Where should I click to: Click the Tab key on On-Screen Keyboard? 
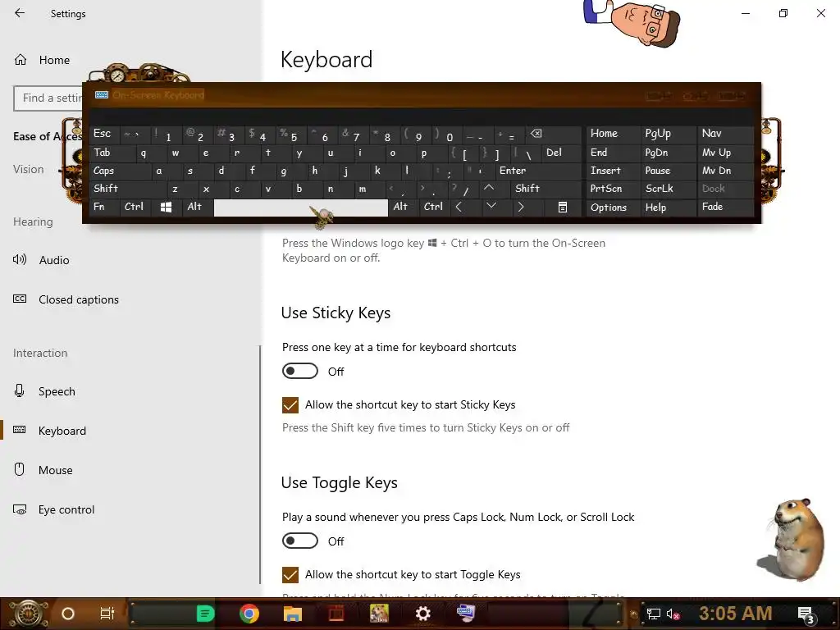tap(112, 153)
